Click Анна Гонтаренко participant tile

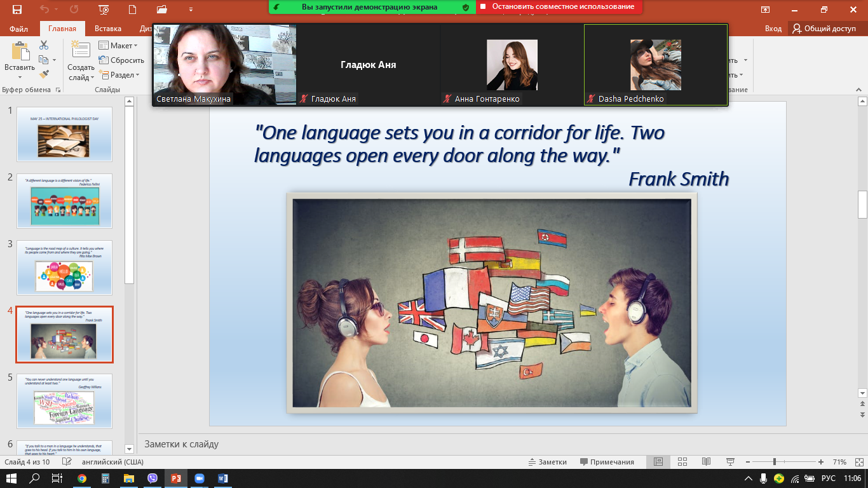pos(512,65)
